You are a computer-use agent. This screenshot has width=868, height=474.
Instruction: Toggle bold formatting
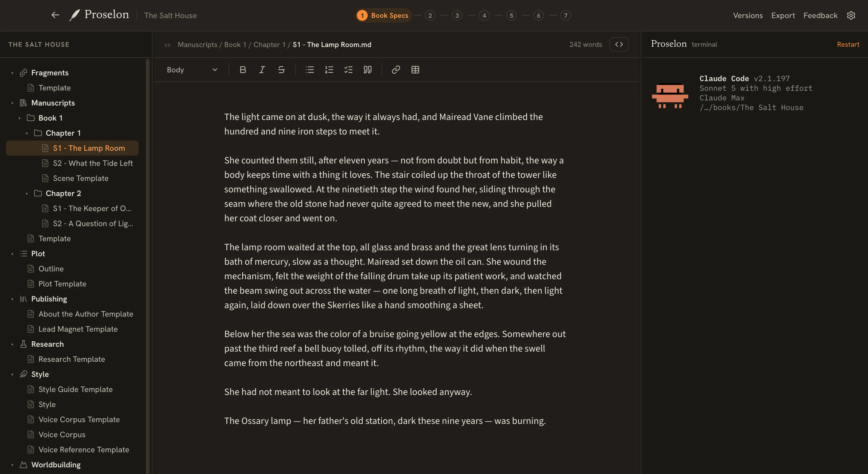click(243, 70)
